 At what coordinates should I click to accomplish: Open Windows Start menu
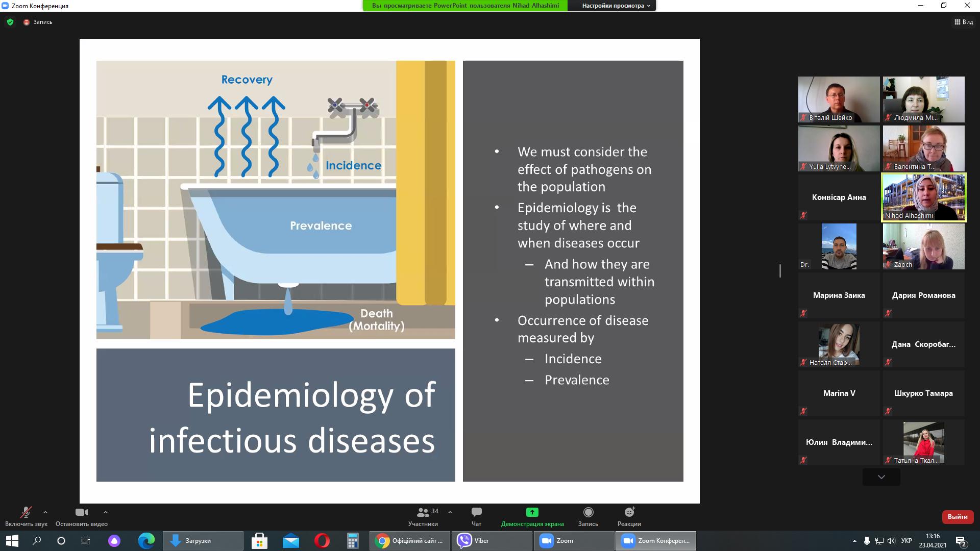[12, 541]
